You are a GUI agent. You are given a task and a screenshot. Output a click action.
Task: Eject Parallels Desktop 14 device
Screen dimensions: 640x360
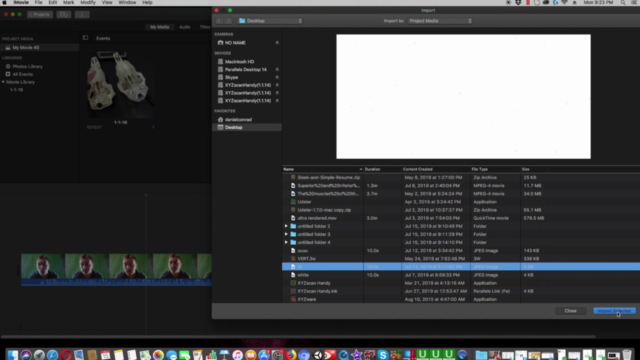tap(277, 69)
